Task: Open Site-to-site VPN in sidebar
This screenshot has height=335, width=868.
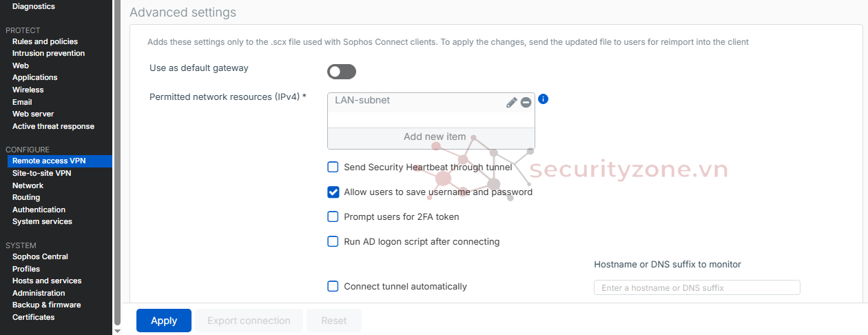Action: [41, 174]
